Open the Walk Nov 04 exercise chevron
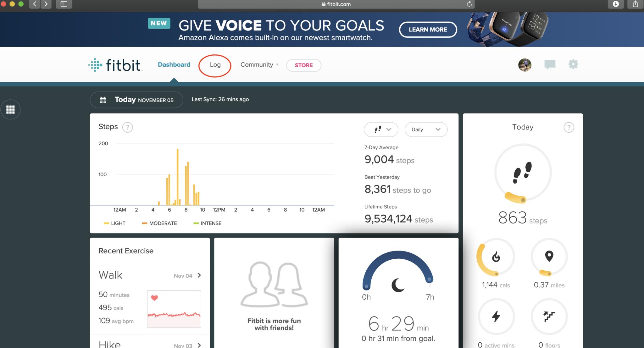The width and height of the screenshot is (644, 348). (x=199, y=275)
